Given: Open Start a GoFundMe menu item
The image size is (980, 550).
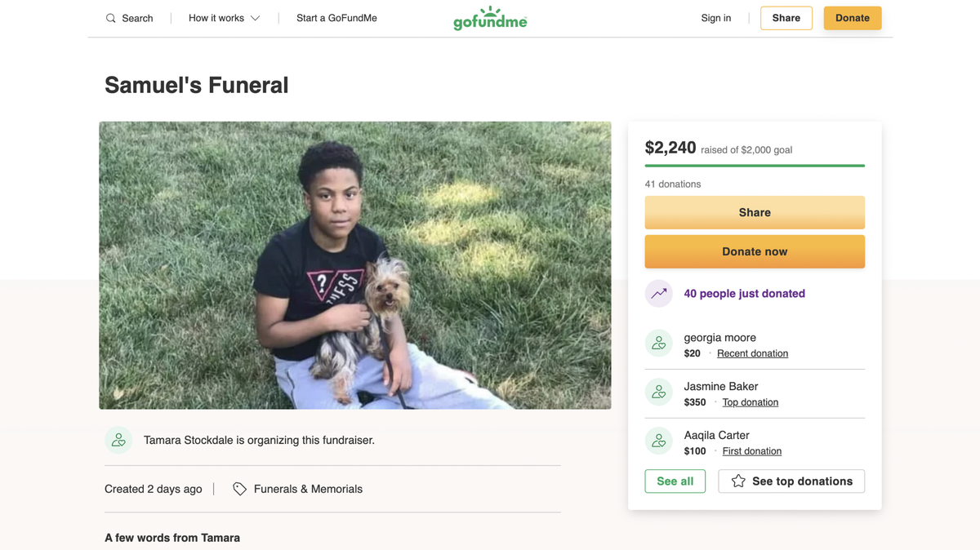Looking at the screenshot, I should coord(336,18).
